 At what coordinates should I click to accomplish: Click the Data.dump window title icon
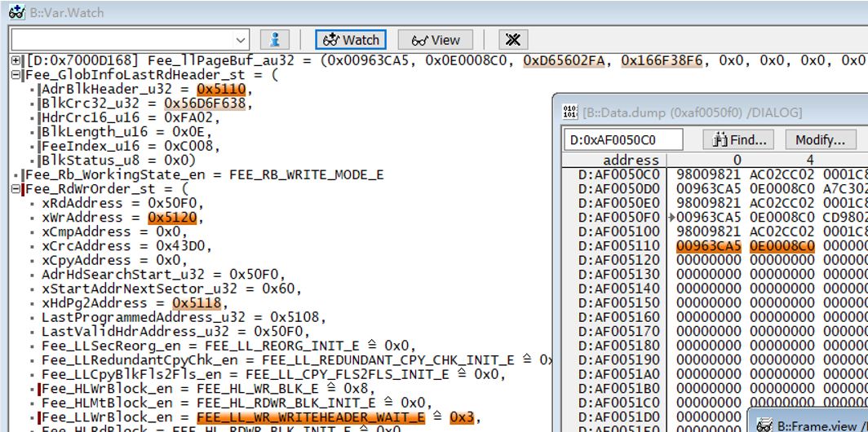click(569, 112)
